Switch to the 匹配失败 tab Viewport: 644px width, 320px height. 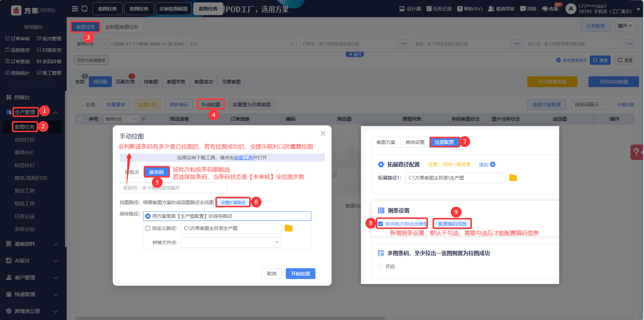point(125,82)
